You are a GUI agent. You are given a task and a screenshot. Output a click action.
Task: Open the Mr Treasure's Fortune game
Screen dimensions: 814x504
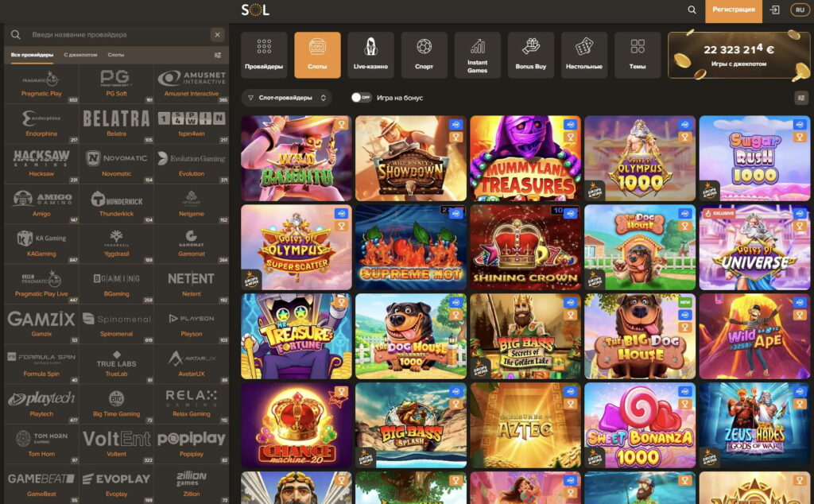tap(296, 336)
